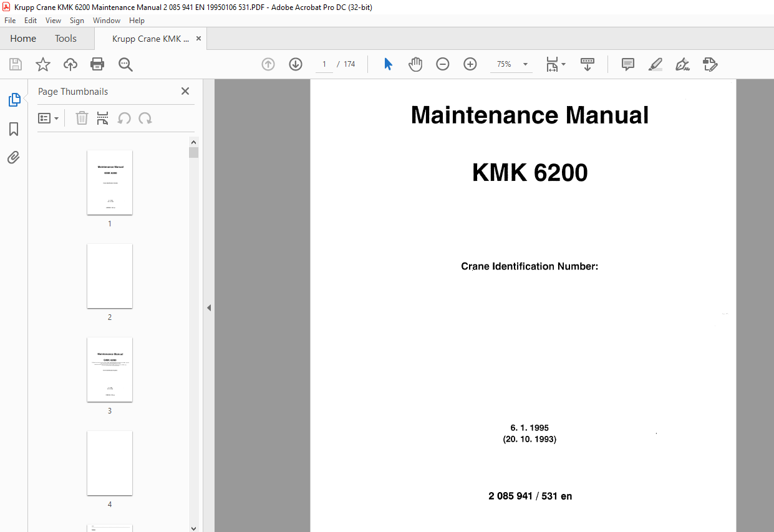Viewport: 774px width, 532px height.
Task: Click the upload to cloud icon
Action: (70, 64)
